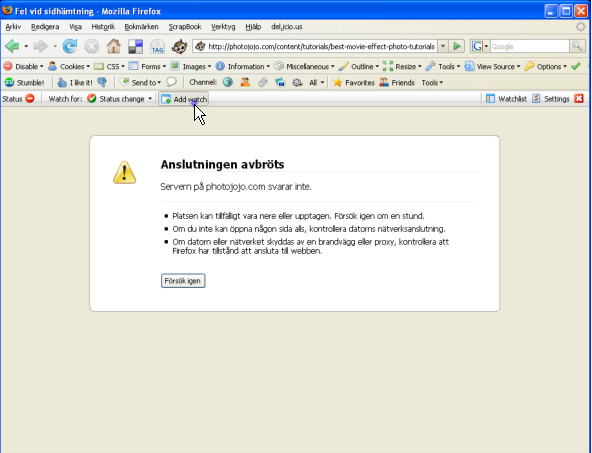Open the CSS dropdown menu
The image size is (592, 453).
[109, 66]
